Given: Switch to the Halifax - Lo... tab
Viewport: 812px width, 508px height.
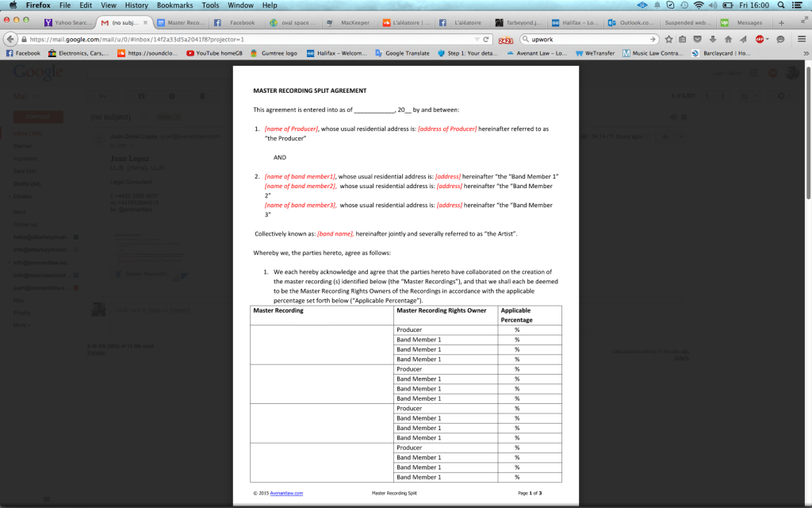Looking at the screenshot, I should coord(574,23).
